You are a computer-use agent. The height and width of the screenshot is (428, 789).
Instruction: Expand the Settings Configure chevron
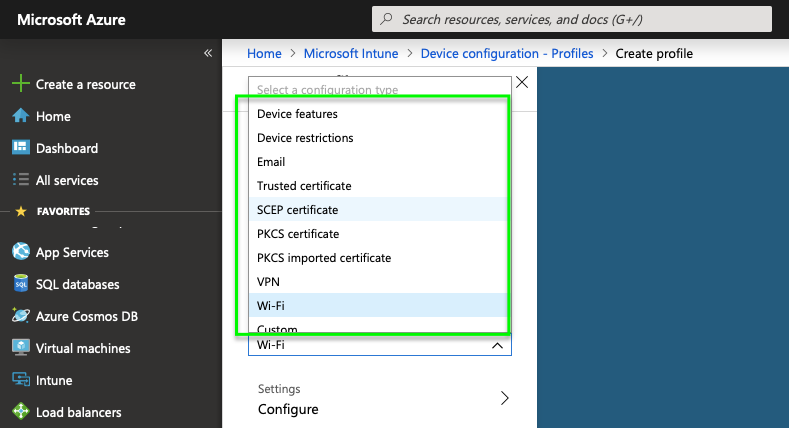click(x=504, y=398)
